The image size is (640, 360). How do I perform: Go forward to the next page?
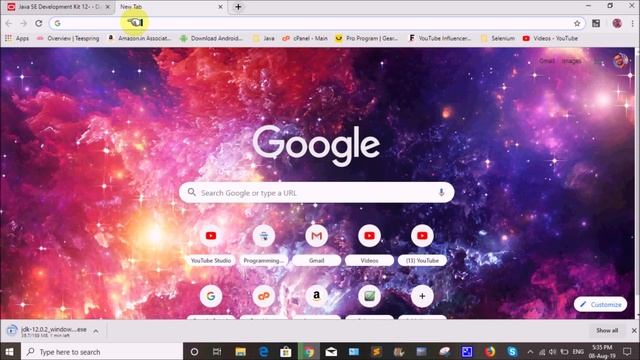click(24, 23)
